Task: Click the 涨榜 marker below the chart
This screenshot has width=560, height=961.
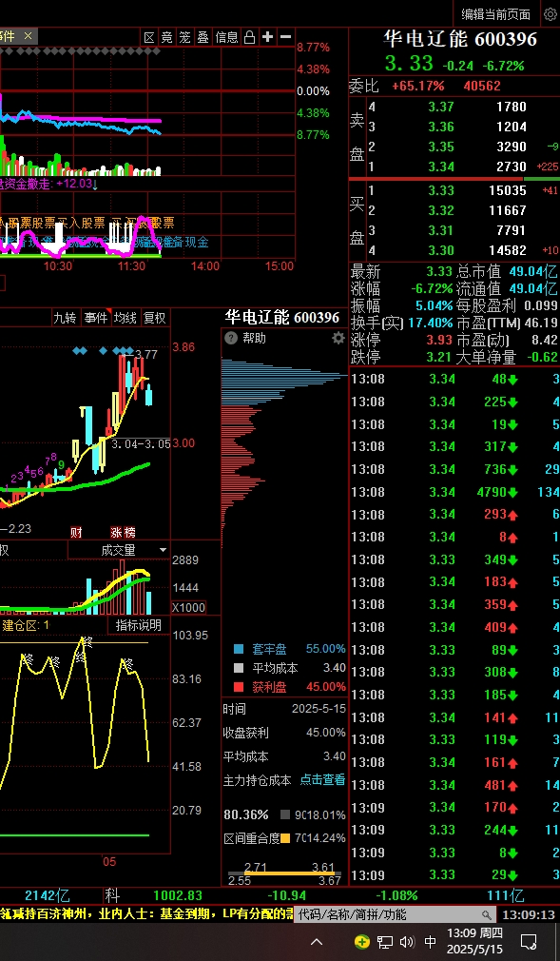Action: pos(123,532)
